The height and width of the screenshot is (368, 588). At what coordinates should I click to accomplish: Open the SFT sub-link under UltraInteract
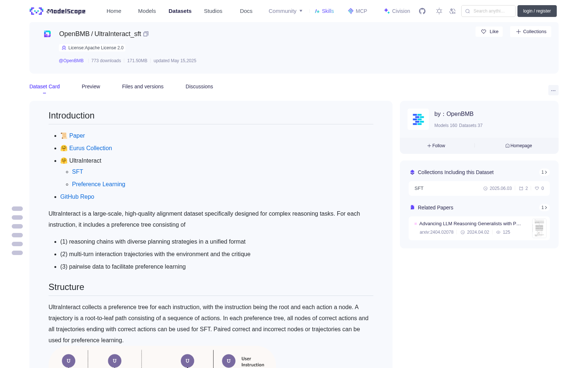(x=78, y=171)
